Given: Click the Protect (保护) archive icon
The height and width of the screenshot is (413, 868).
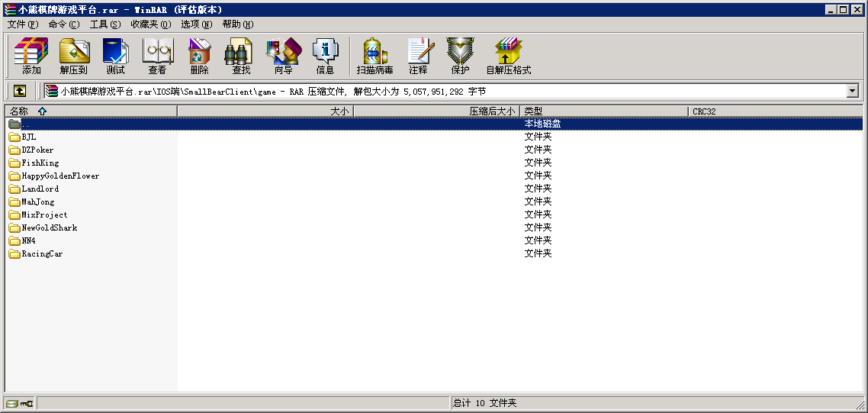Looking at the screenshot, I should tap(460, 56).
